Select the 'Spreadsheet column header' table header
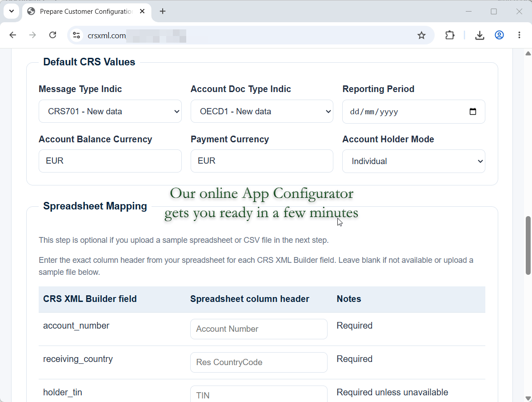Viewport: 532px width, 402px height. tap(250, 299)
